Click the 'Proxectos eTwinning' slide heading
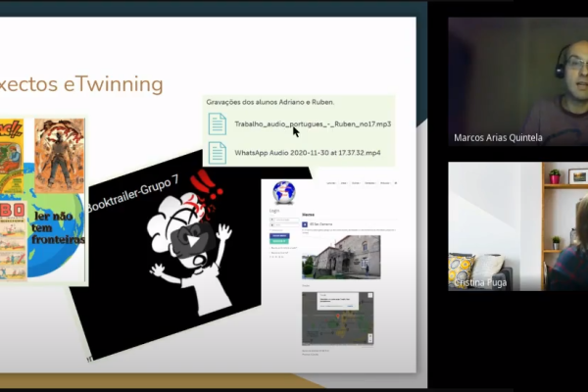 pyautogui.click(x=81, y=84)
